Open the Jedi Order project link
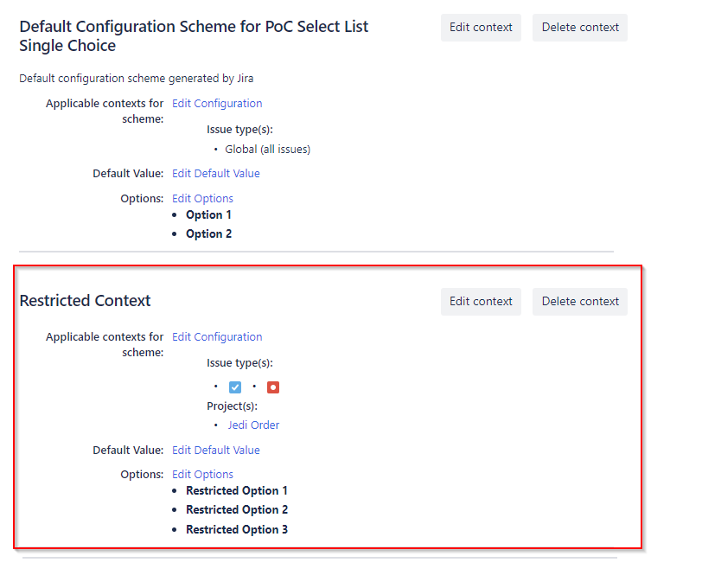This screenshot has height=588, width=702. (x=253, y=425)
